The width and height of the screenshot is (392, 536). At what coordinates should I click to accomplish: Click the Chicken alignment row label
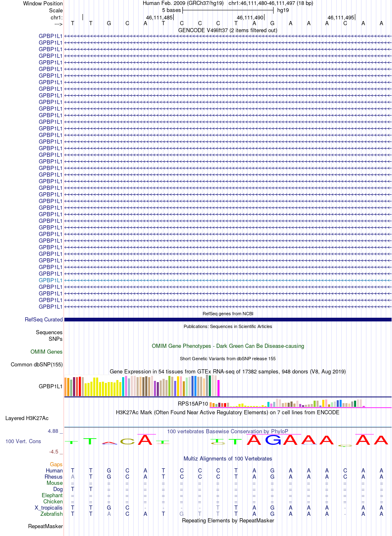(x=53, y=502)
